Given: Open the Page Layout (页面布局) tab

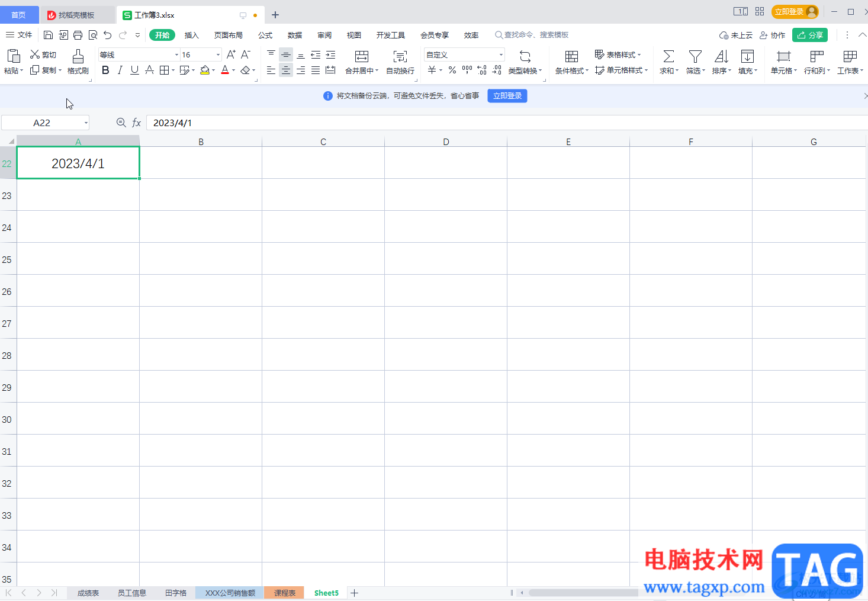Looking at the screenshot, I should (x=228, y=35).
